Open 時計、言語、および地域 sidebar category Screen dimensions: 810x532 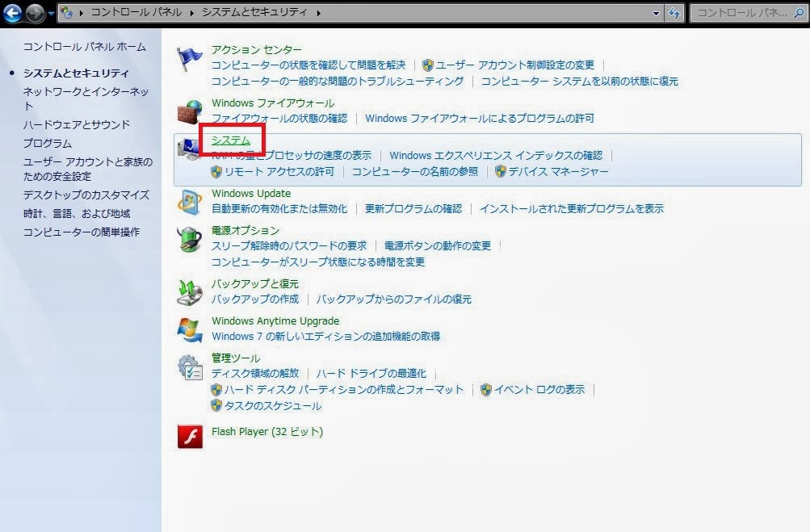coord(77,213)
